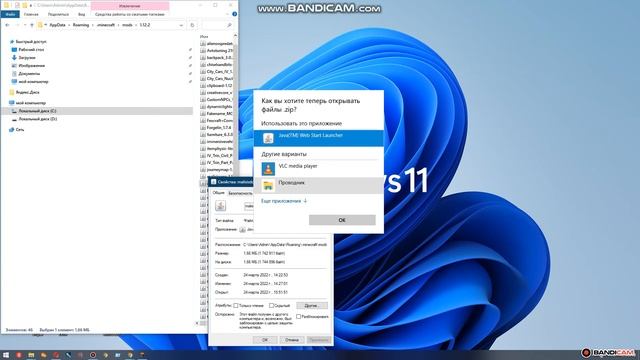Toggle 'Скрытый' hidden attribute checkbox
The height and width of the screenshot is (360, 640).
(271, 305)
